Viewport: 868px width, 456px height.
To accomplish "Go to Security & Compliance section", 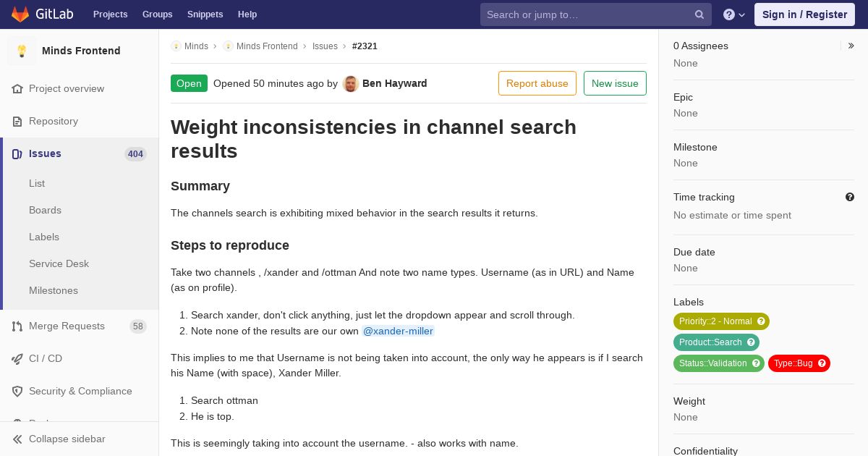I will [80, 392].
